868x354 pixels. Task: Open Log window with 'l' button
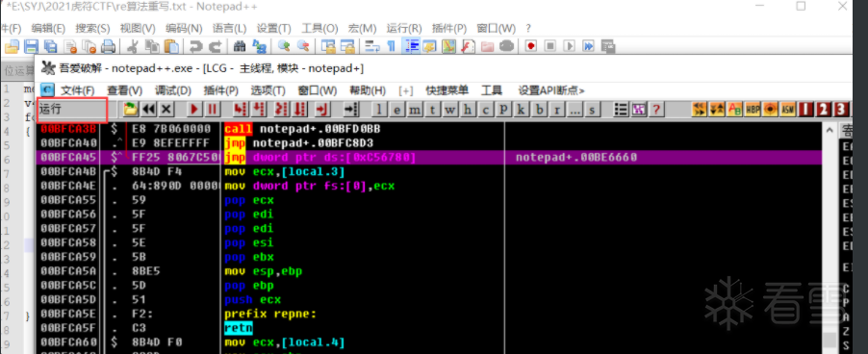point(379,110)
